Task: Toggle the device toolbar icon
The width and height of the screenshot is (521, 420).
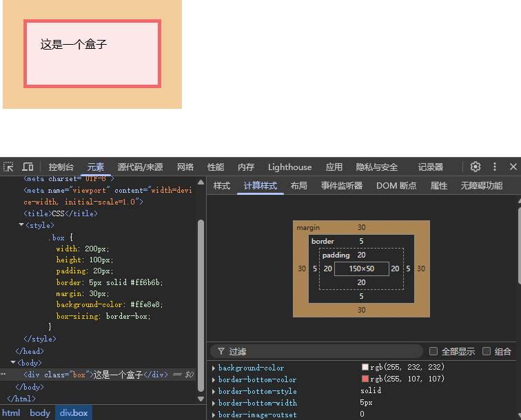Action: click(28, 167)
